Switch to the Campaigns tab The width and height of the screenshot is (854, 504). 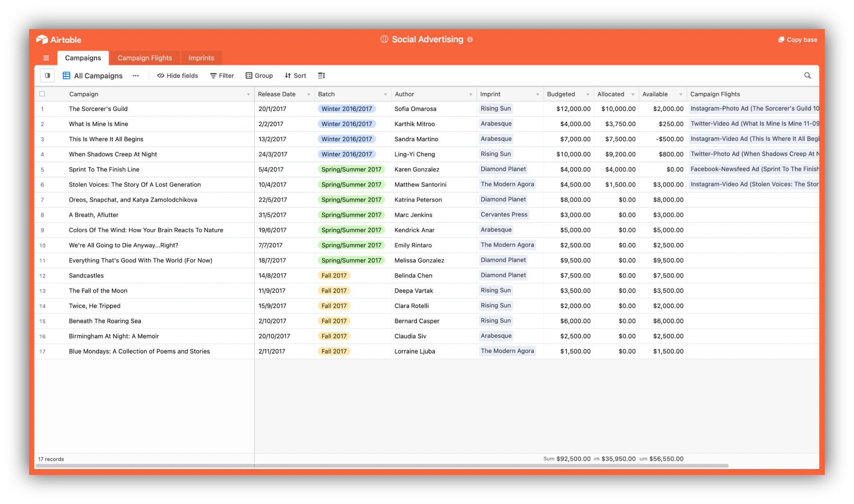(83, 58)
